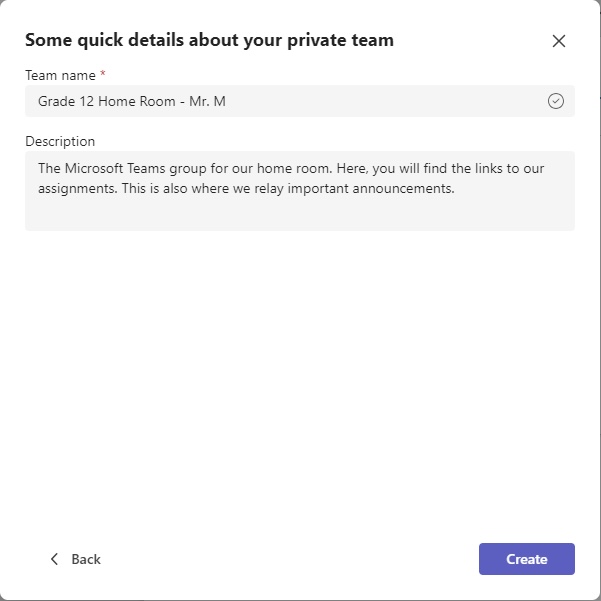Focus the Description text area
The height and width of the screenshot is (601, 601).
point(300,191)
